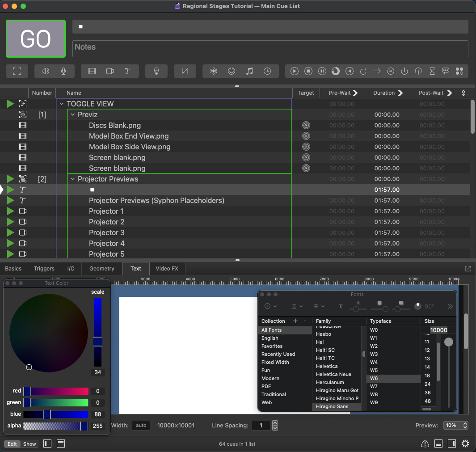This screenshot has width=476, height=452.
Task: Add a Timecode cue with the clock icon
Action: click(x=267, y=71)
